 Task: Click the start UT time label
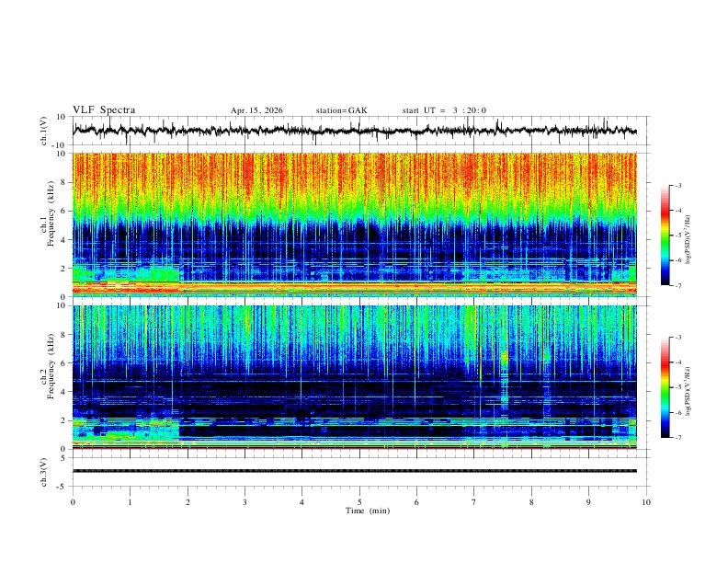tap(444, 110)
